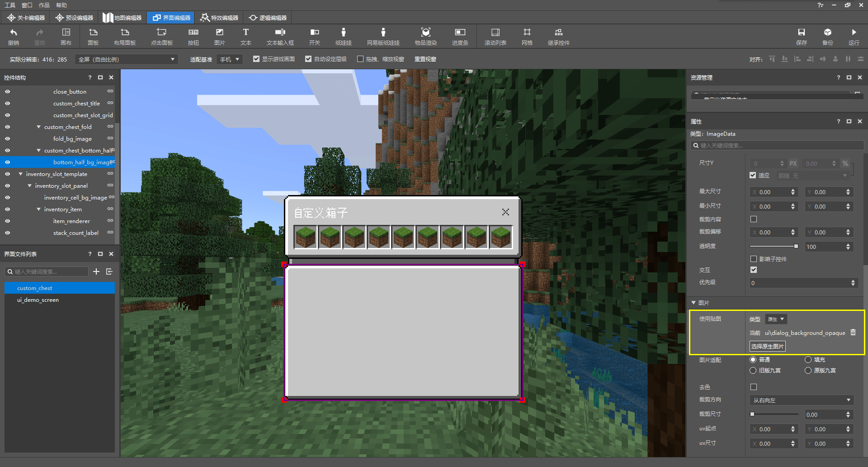
Task: Add a panel (面板) control
Action: [x=93, y=36]
